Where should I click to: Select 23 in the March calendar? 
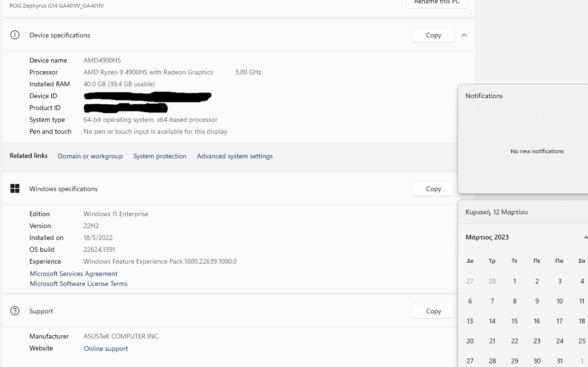pos(537,341)
